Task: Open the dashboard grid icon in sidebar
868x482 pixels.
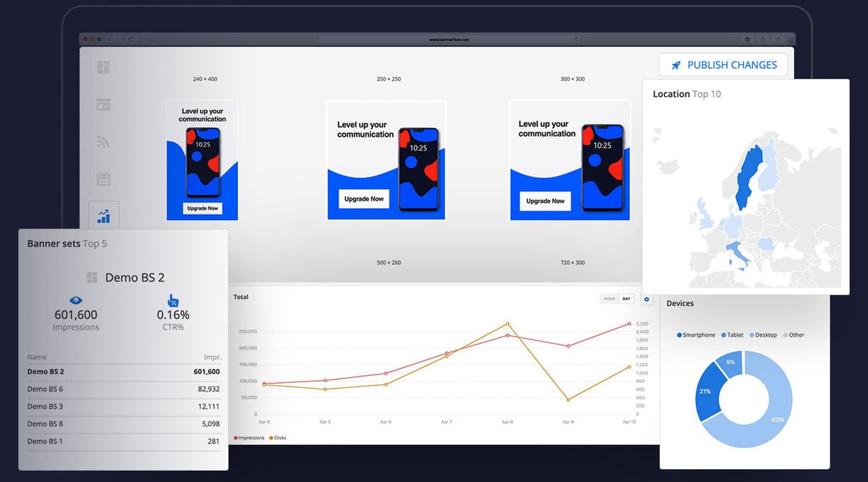Action: click(x=103, y=67)
